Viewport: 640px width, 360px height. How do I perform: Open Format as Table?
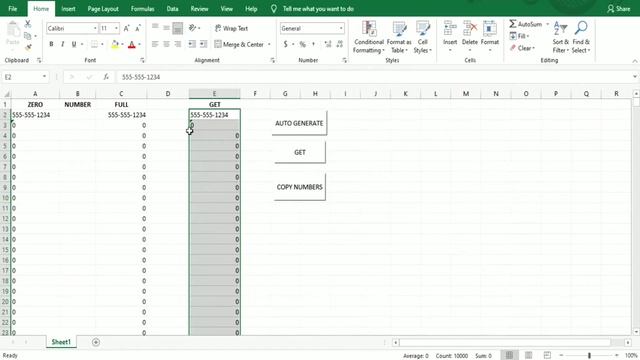[399, 37]
